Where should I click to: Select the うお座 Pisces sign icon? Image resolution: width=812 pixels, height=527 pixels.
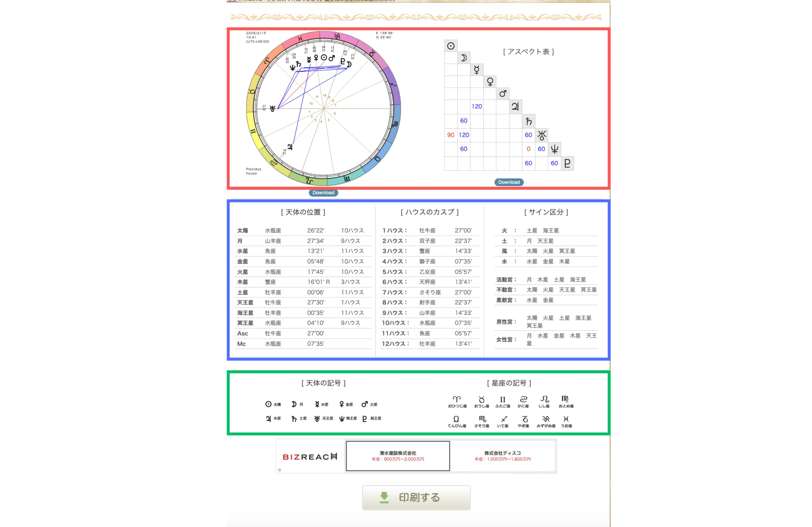click(x=566, y=419)
